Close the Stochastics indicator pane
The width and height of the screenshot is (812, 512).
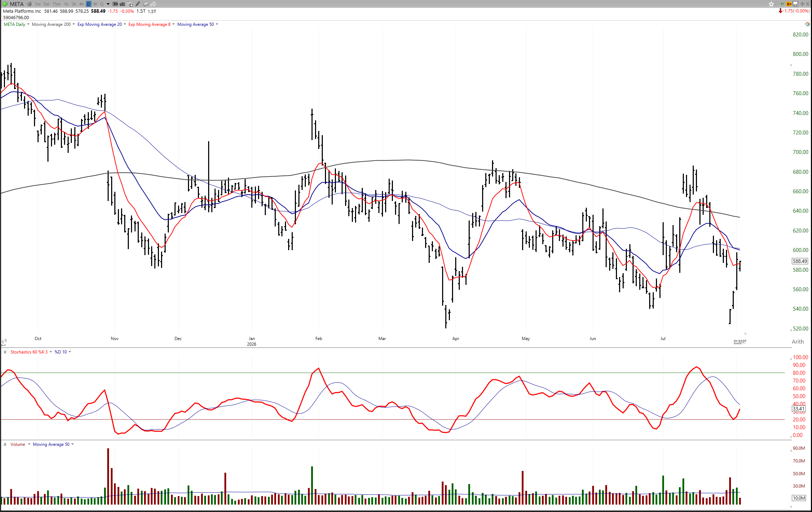pyautogui.click(x=5, y=352)
